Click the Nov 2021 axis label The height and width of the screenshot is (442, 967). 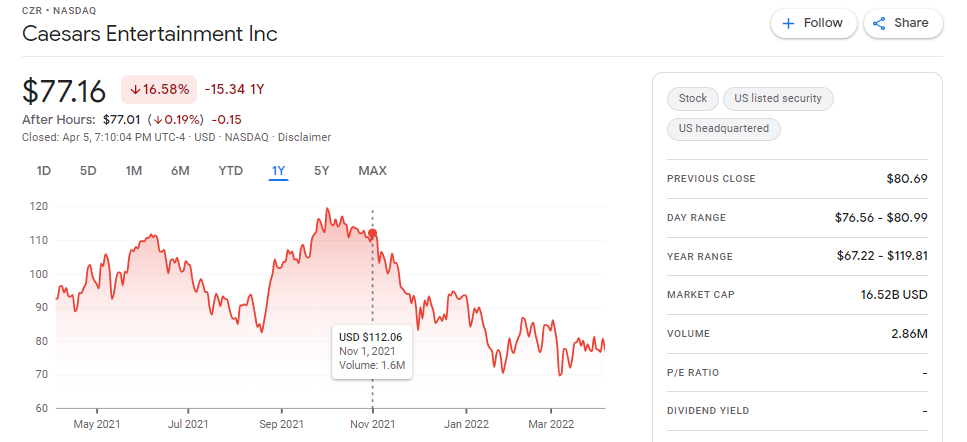(372, 425)
